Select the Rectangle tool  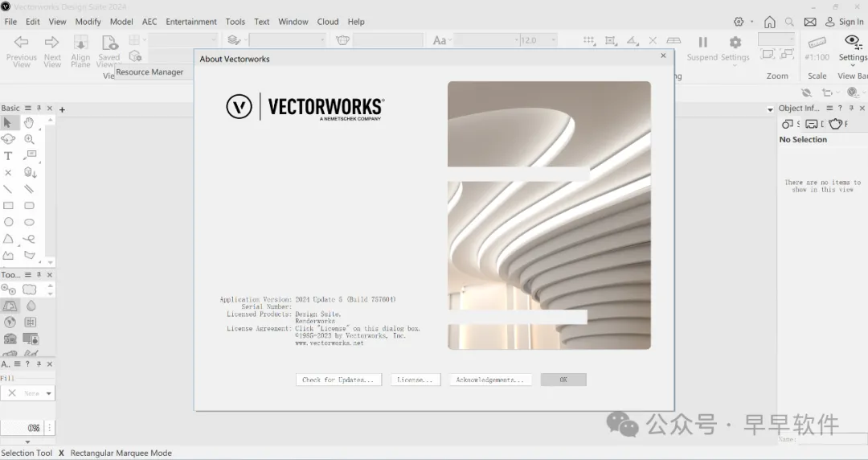pos(8,206)
